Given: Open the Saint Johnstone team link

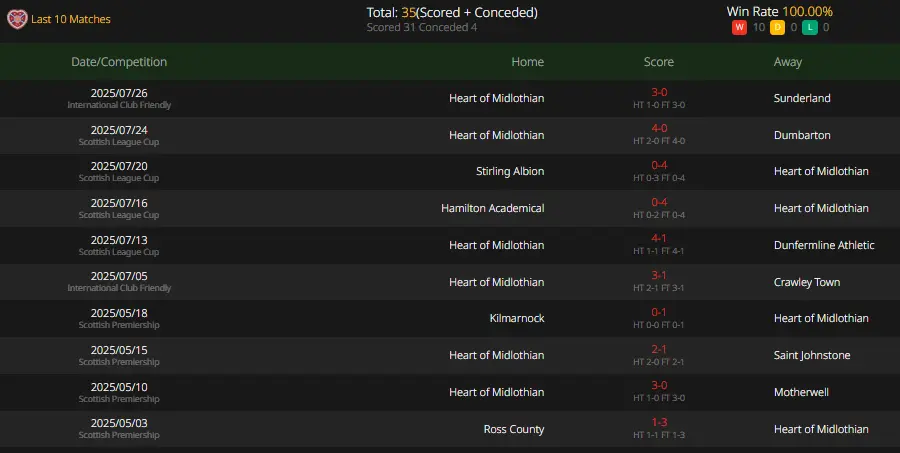Looking at the screenshot, I should point(812,355).
